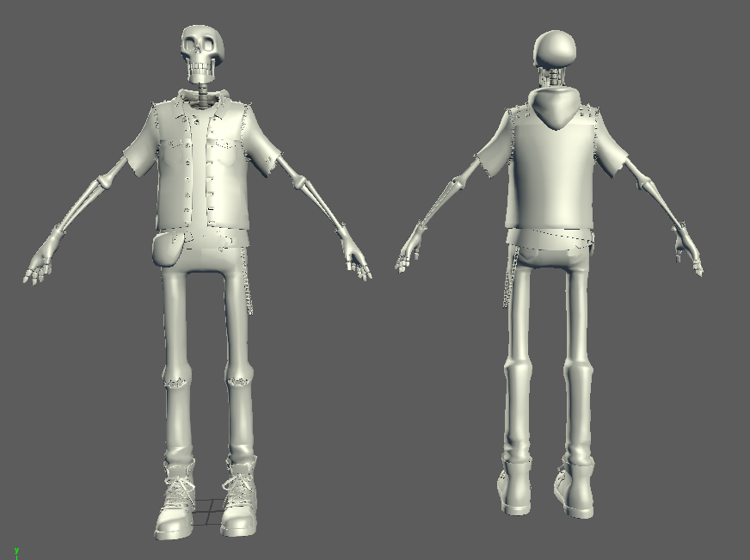This screenshot has width=750, height=560.
Task: Select the belt on the back-view model
Action: (551, 237)
